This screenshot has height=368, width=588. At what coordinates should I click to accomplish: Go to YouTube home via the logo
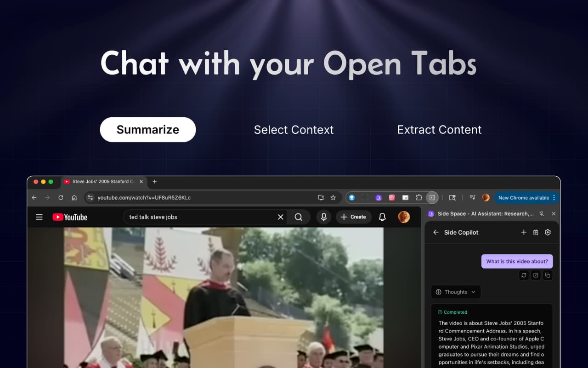(70, 217)
